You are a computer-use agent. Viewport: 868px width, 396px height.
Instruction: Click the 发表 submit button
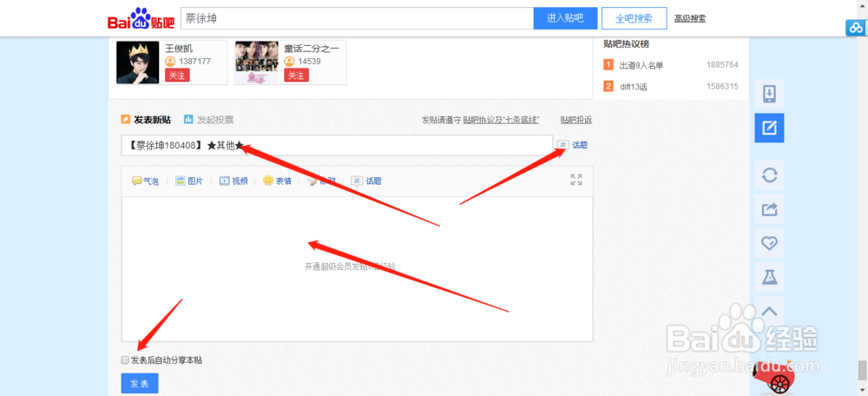(x=140, y=384)
